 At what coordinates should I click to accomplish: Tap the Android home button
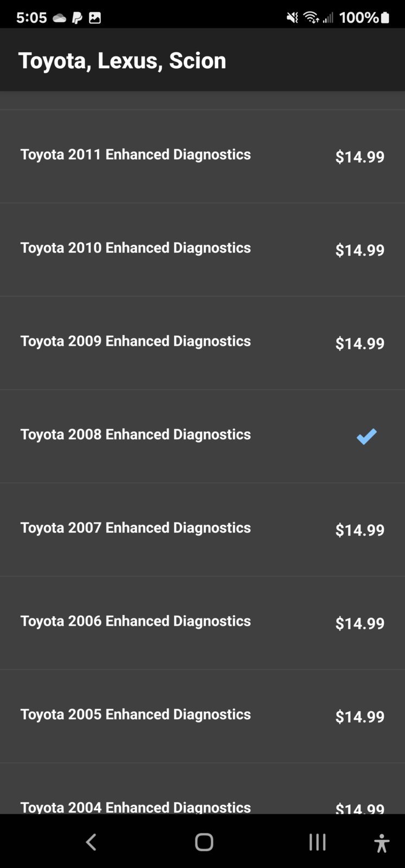(x=204, y=842)
